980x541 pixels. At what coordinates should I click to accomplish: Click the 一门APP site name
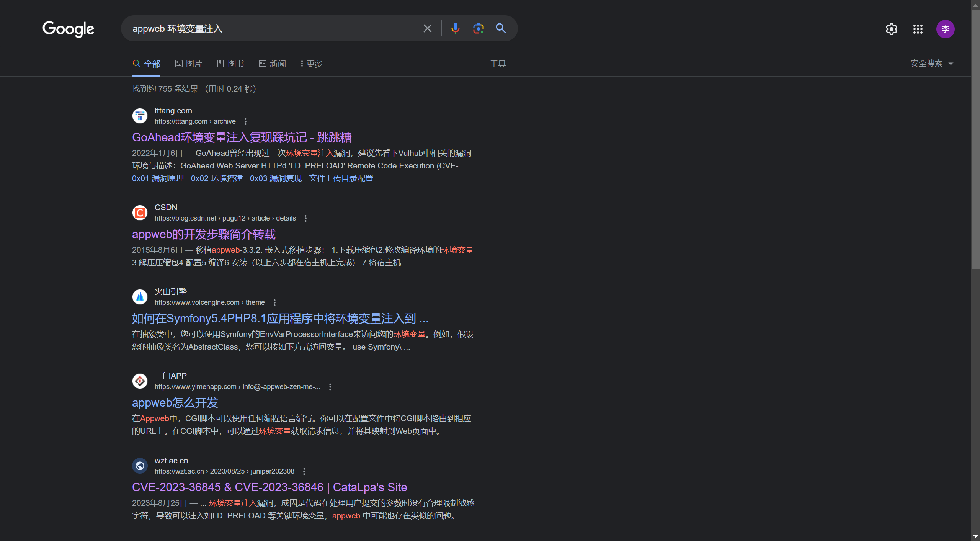tap(171, 376)
